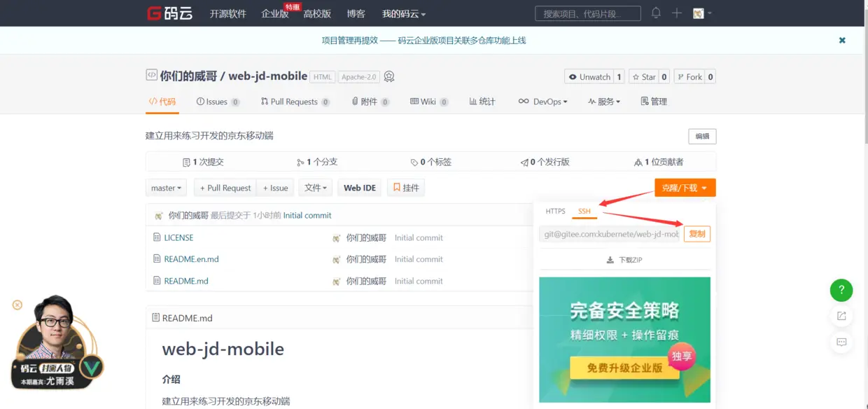The image size is (868, 409).
Task: Toggle the 克隆/下载 dropdown button
Action: click(685, 188)
